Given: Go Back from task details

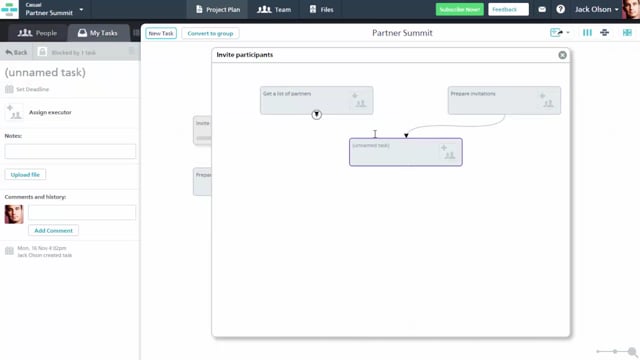Looking at the screenshot, I should click(x=16, y=53).
